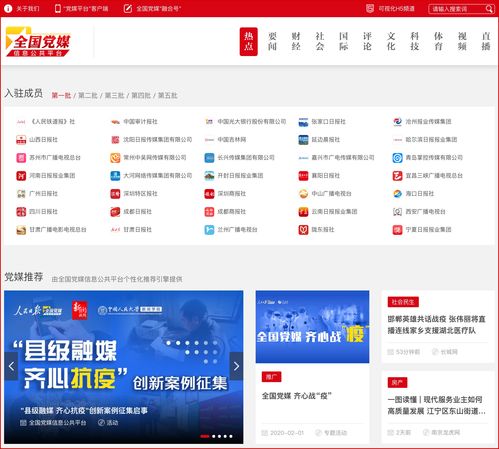Viewport: 499px width, 449px height.
Task: Click the 青岛掌控传媒 blue icon
Action: pos(397,158)
